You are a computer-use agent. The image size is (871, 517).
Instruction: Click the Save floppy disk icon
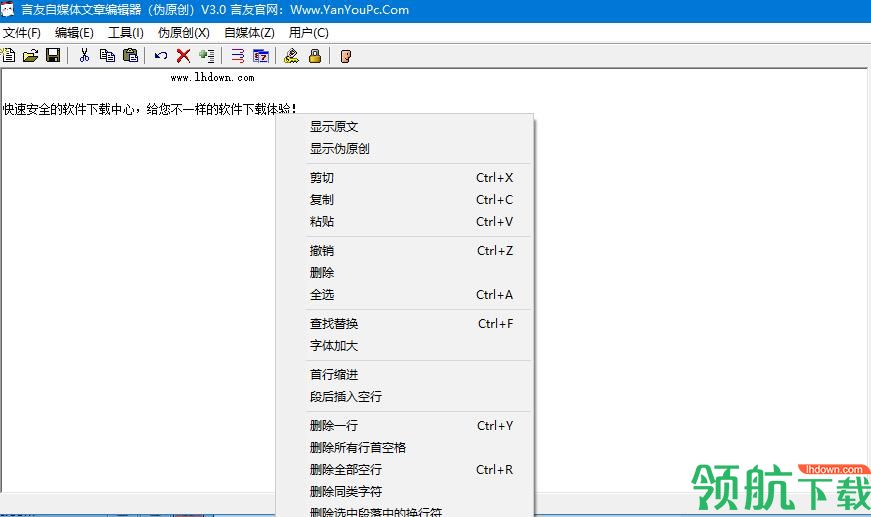[53, 56]
